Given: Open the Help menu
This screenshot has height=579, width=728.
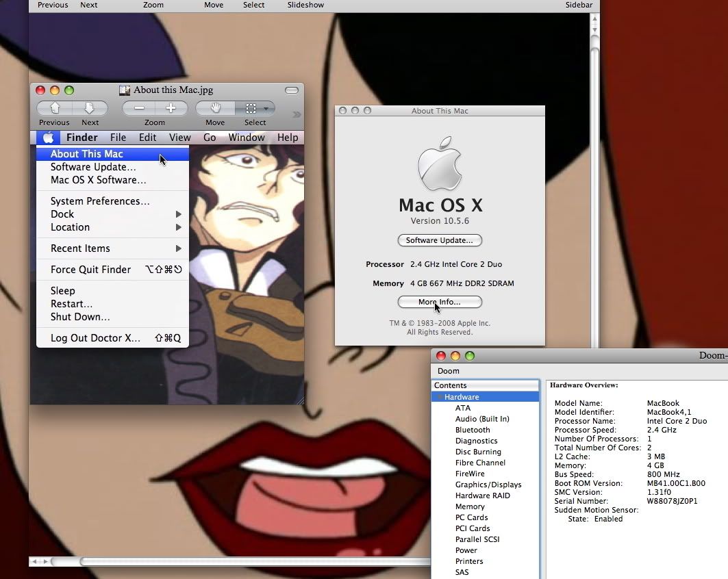Looking at the screenshot, I should click(x=288, y=138).
